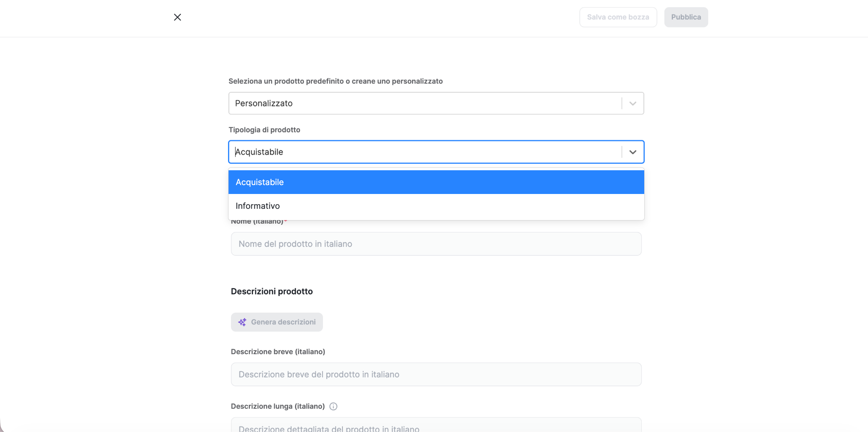Click the Acquistabile text in the Tipologia field
Viewport: 868px width, 432px height.
pyautogui.click(x=259, y=152)
